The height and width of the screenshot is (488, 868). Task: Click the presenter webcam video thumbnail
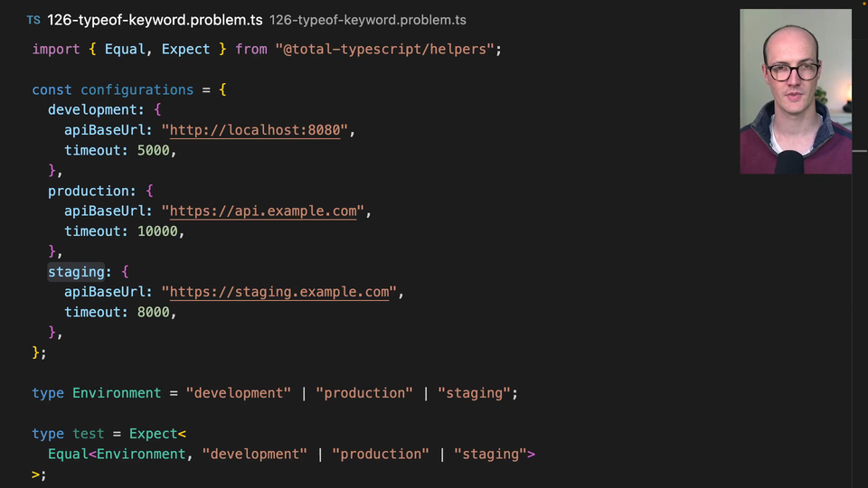[795, 91]
